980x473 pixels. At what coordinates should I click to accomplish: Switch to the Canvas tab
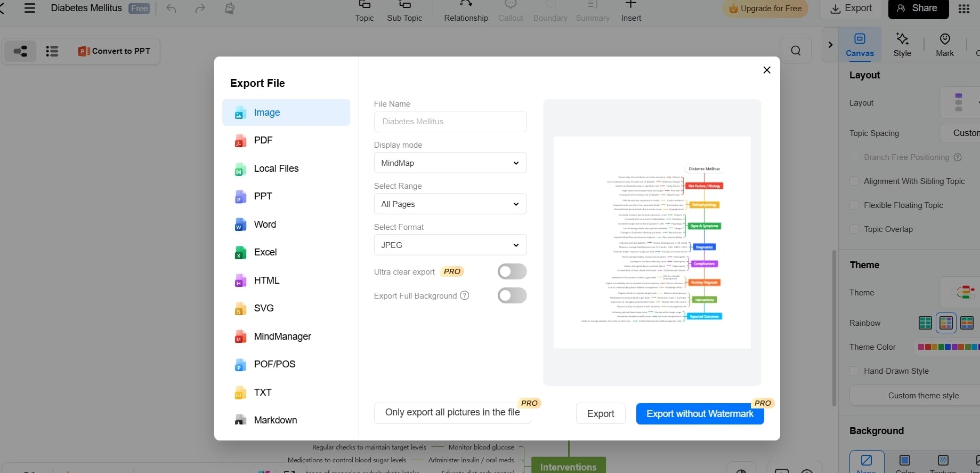[x=860, y=45]
